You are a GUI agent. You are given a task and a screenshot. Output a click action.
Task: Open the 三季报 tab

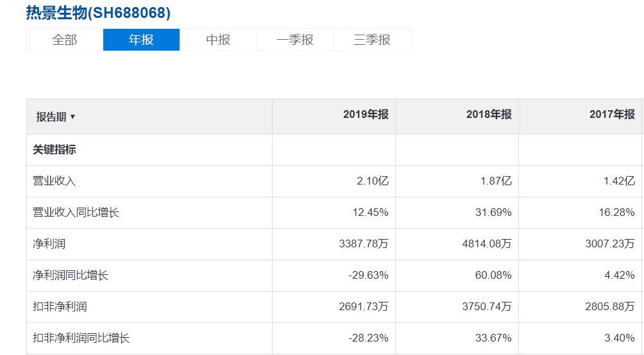click(x=372, y=40)
